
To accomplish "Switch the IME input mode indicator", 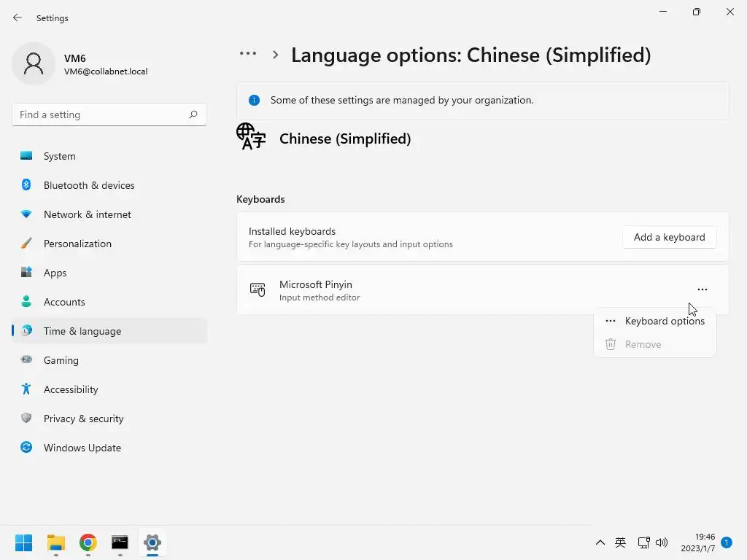I will tap(620, 542).
